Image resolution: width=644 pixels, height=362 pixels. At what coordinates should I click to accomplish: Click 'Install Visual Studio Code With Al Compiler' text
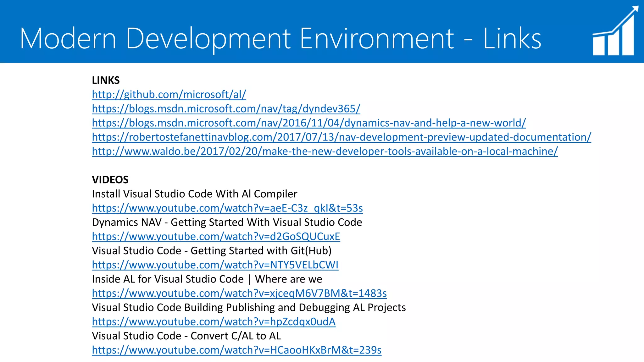(x=194, y=194)
